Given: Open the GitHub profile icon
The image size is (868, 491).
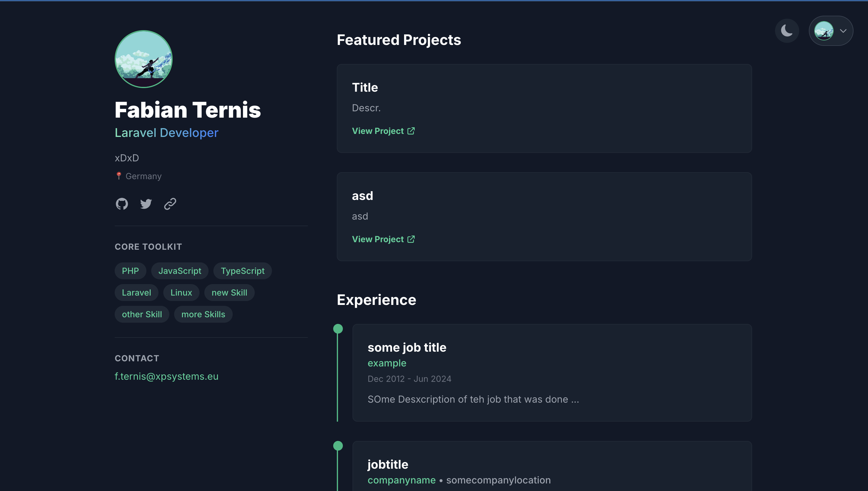Looking at the screenshot, I should (122, 204).
